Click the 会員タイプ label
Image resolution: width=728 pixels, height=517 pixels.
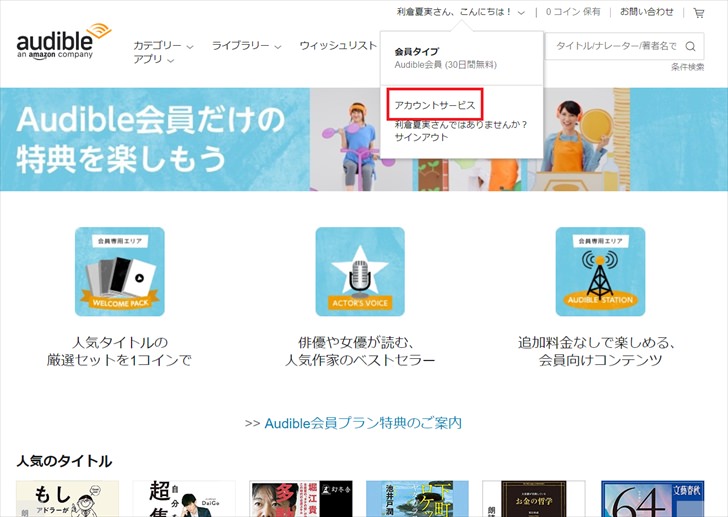point(416,52)
